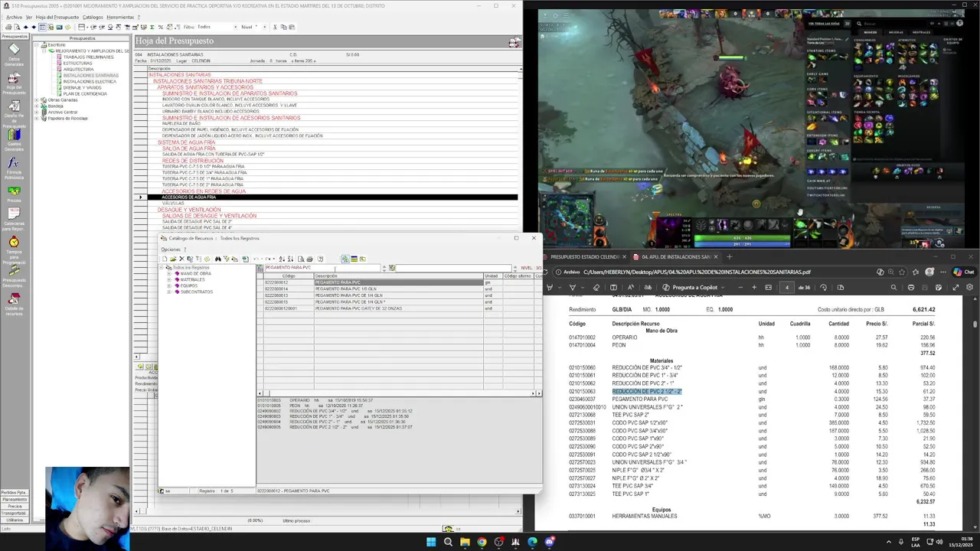Click the printer icon in Catálogo toolbar
Image resolution: width=980 pixels, height=551 pixels.
coord(309,259)
